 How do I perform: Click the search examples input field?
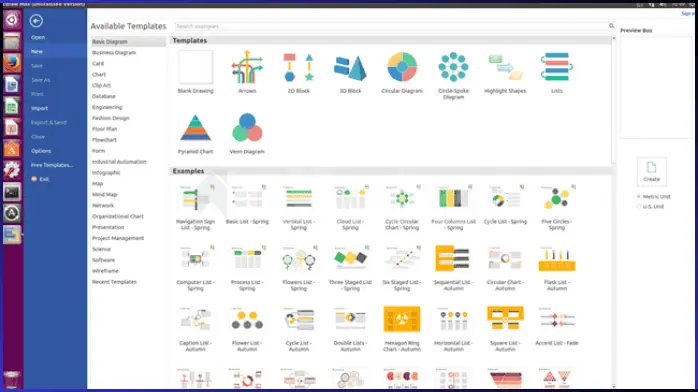[x=391, y=26]
